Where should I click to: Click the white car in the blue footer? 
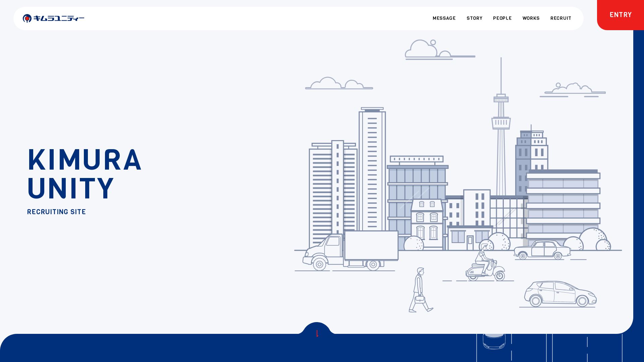pyautogui.click(x=494, y=341)
